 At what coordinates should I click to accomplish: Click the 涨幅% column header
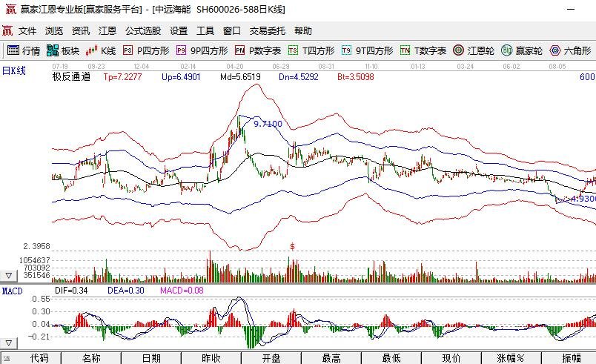click(510, 358)
